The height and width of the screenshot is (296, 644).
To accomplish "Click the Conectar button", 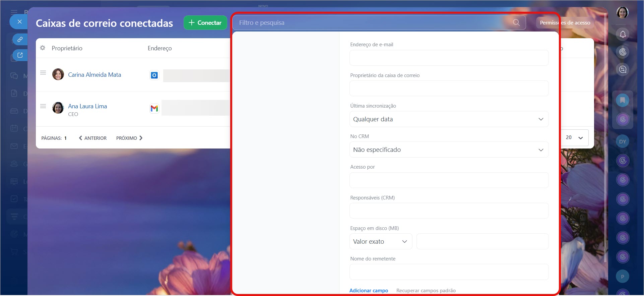I will point(205,23).
